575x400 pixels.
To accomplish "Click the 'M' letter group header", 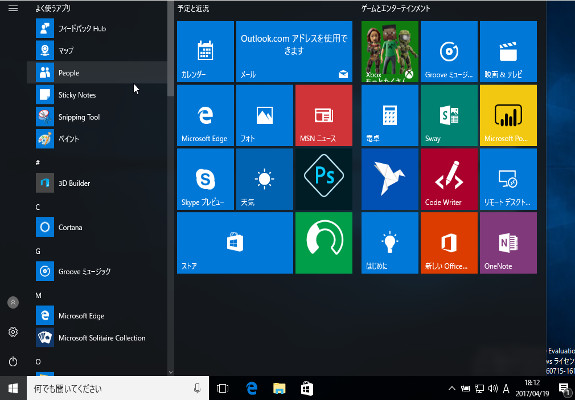I will [x=39, y=296].
